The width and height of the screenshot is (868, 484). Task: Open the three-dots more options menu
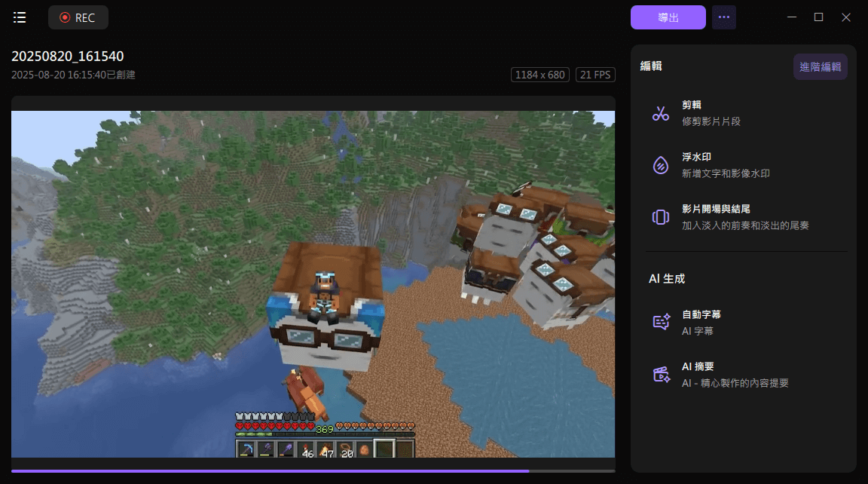[723, 18]
